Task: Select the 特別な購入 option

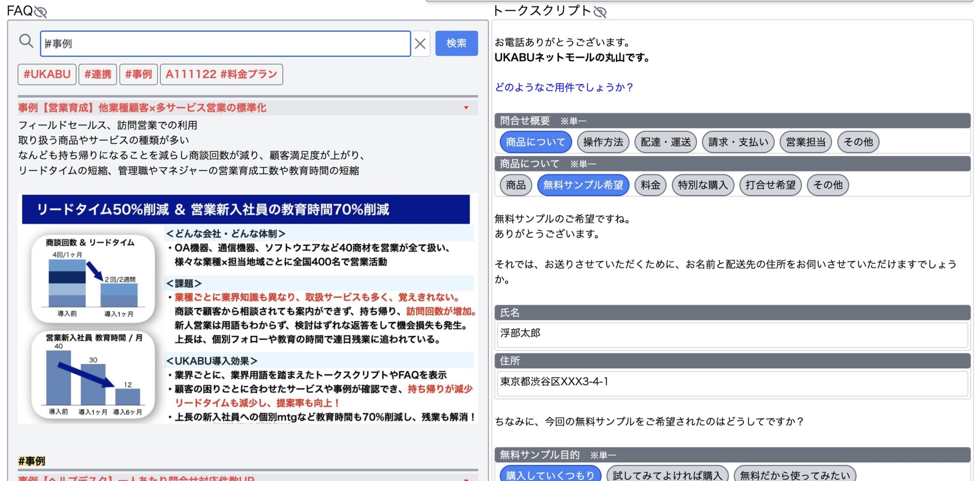Action: click(x=704, y=185)
